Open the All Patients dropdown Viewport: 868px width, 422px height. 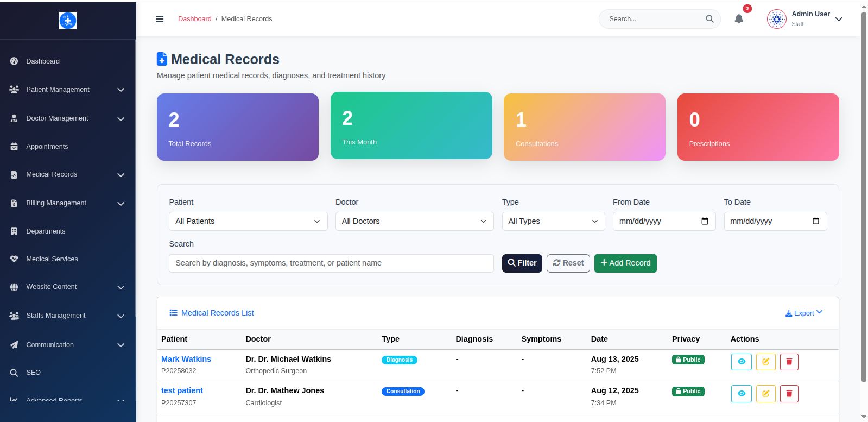click(248, 221)
